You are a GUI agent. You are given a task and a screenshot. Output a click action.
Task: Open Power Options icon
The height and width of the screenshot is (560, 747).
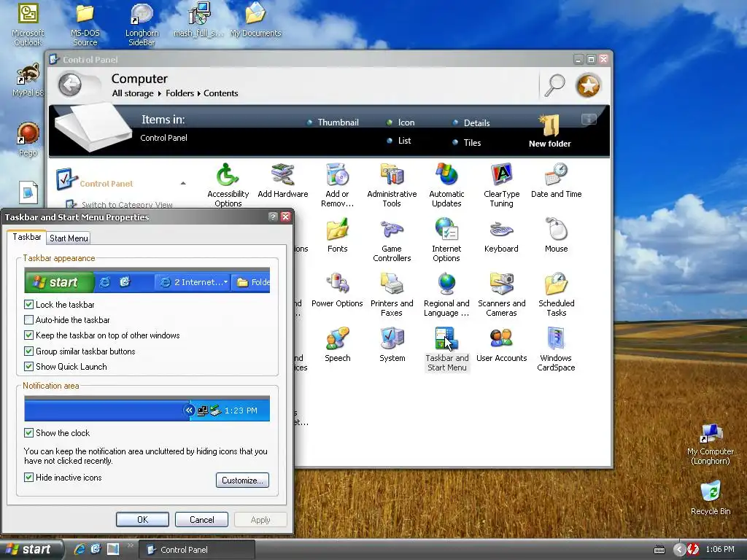(337, 290)
